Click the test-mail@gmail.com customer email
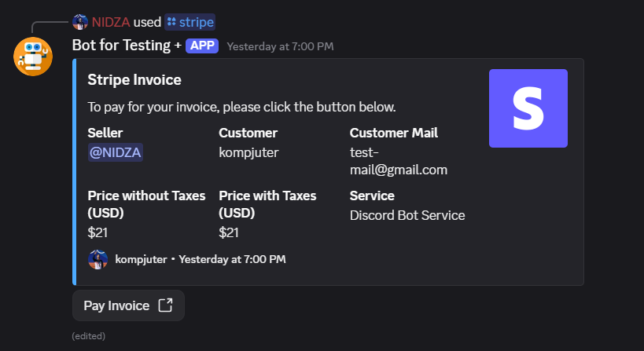The image size is (644, 351). coord(398,161)
